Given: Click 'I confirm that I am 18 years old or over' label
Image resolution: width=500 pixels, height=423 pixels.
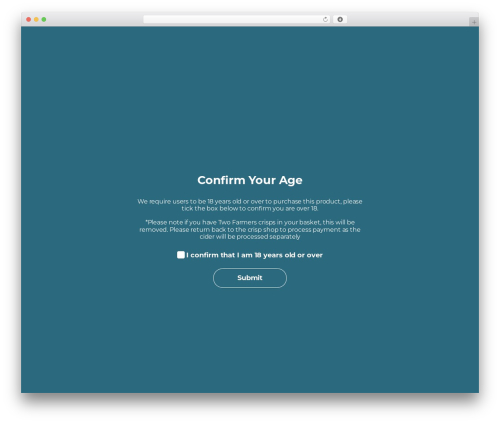Looking at the screenshot, I should [254, 255].
